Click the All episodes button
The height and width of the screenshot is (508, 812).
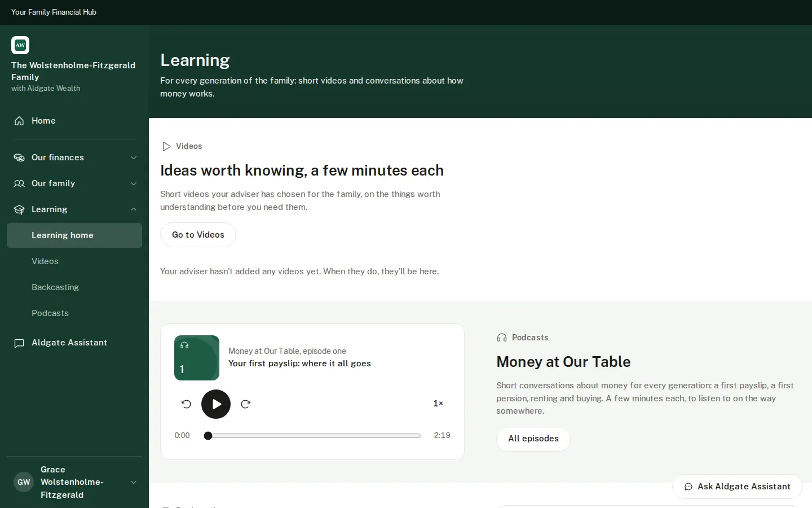pyautogui.click(x=533, y=439)
